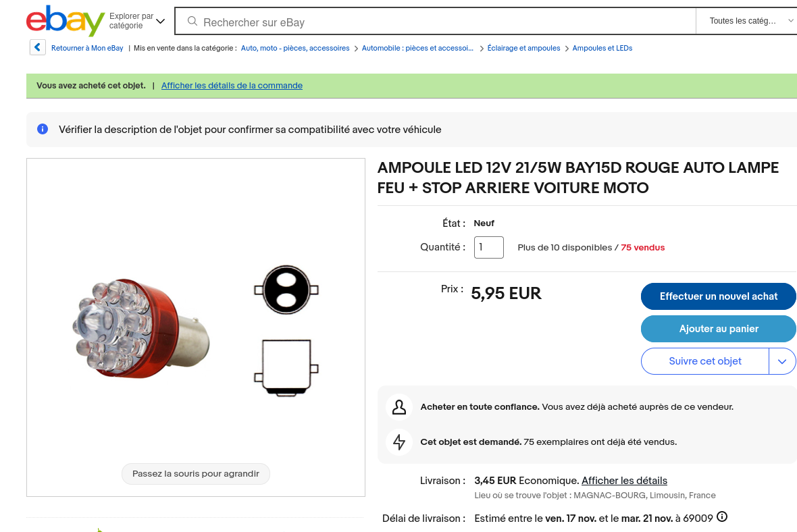The image size is (797, 532).
Task: Open Ampoules et LEDs breadcrumb
Action: (602, 48)
